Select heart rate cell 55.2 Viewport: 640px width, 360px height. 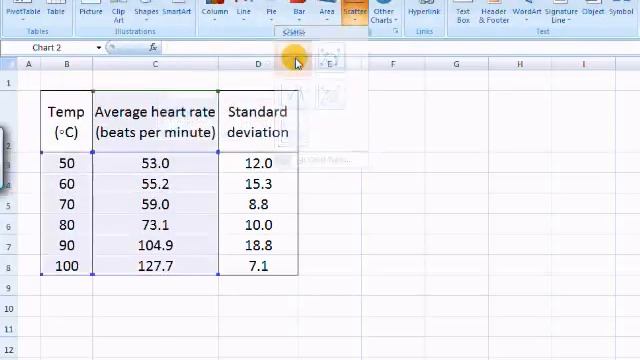155,184
